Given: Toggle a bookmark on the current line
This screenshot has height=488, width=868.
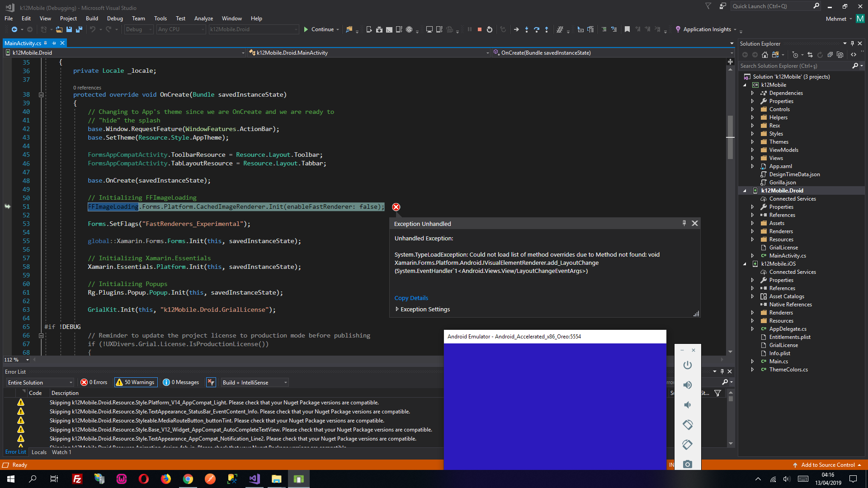Looking at the screenshot, I should (x=627, y=29).
